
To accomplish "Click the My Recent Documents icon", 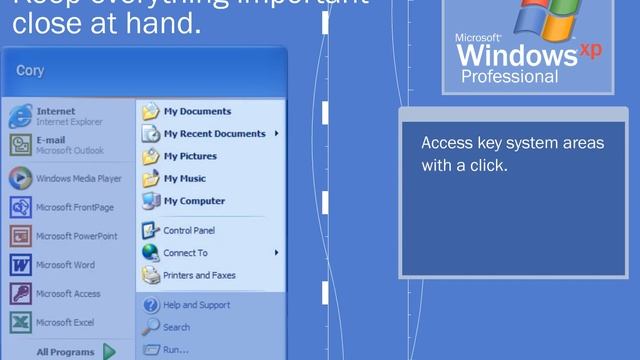I will click(x=151, y=133).
